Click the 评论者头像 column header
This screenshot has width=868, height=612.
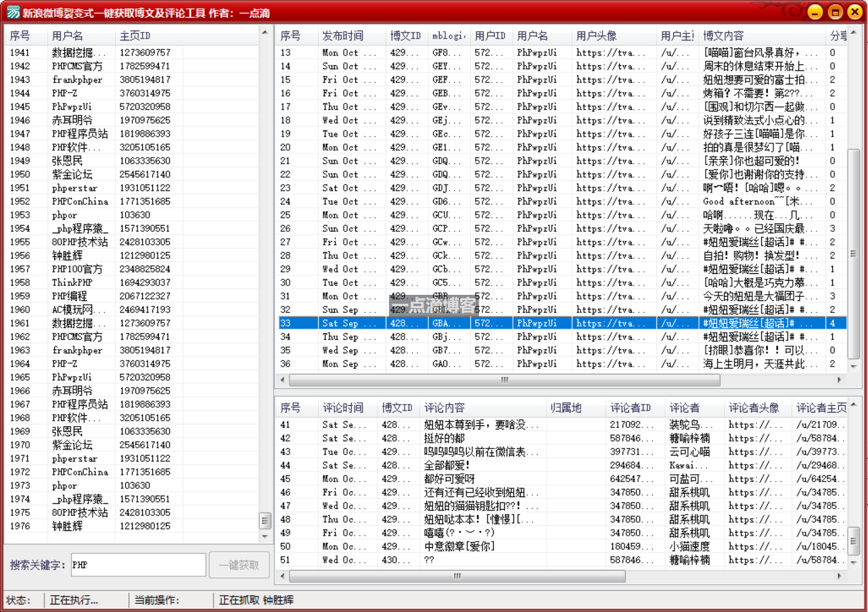[x=758, y=408]
